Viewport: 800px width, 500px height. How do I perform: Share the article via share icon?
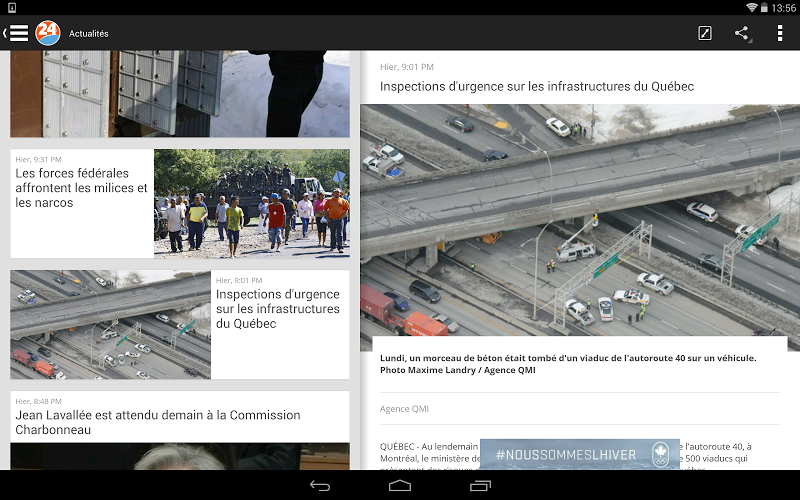[742, 33]
